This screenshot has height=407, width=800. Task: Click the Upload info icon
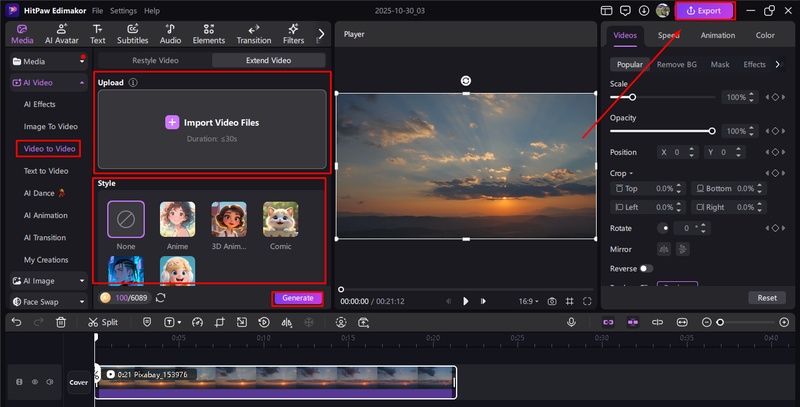133,83
